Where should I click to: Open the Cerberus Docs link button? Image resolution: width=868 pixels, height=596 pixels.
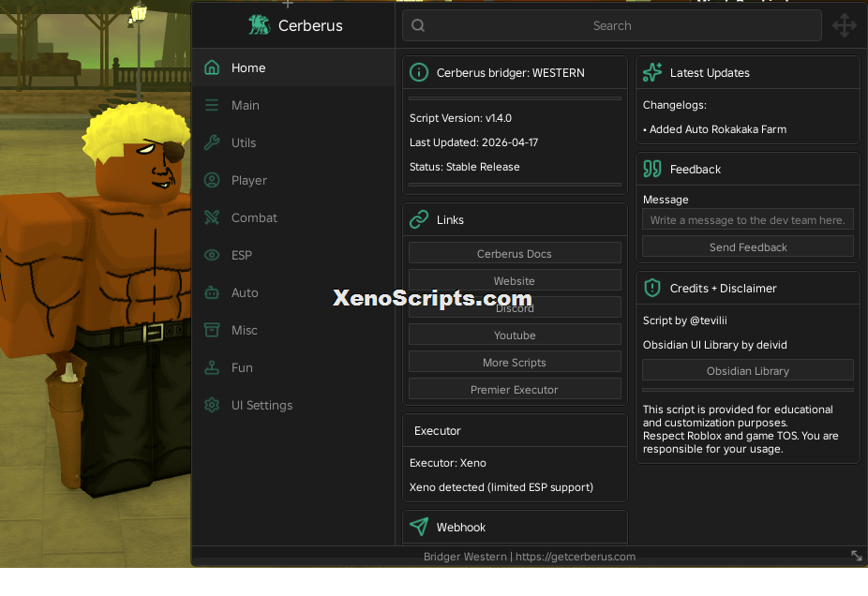(515, 253)
